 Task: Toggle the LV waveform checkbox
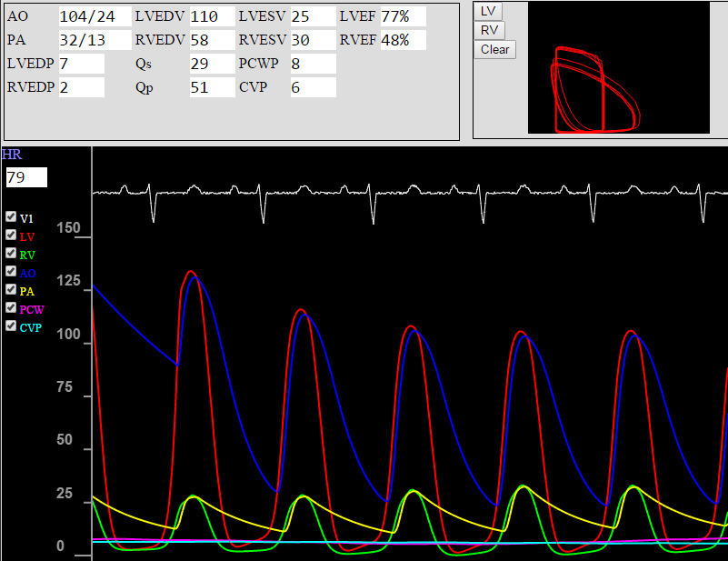[11, 235]
